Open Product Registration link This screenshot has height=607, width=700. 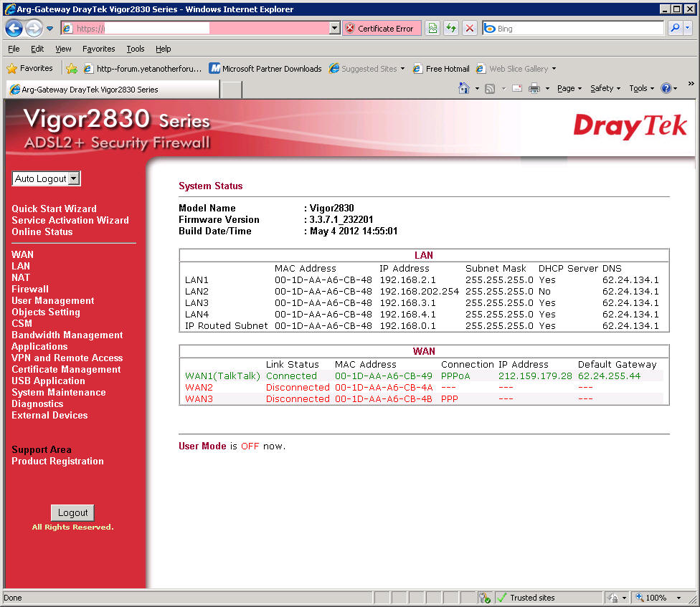tap(57, 461)
